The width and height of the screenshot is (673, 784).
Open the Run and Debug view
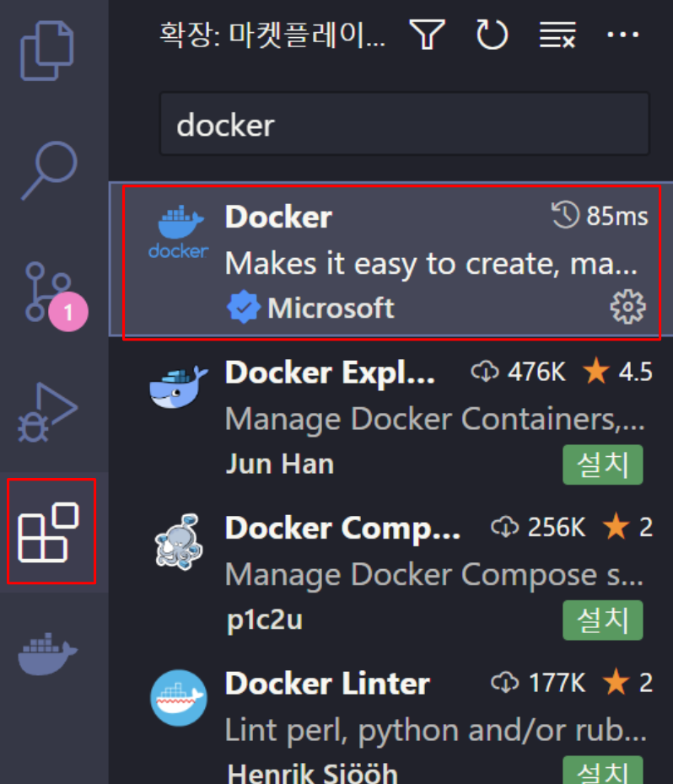point(48,413)
